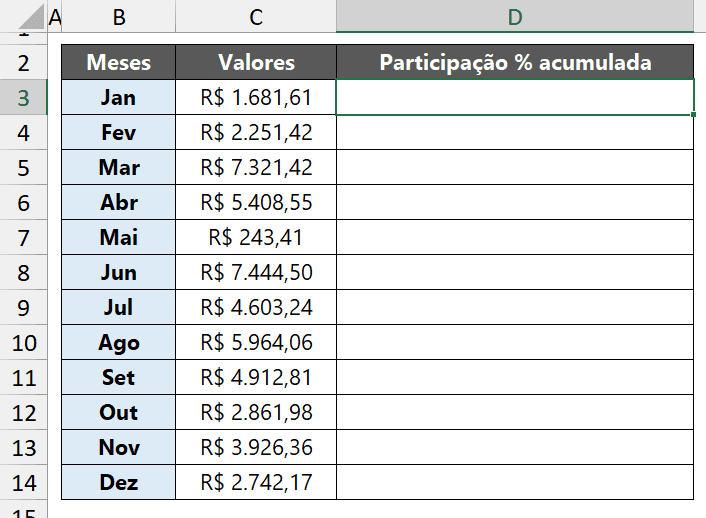The image size is (706, 518).
Task: Click the Participação % acumulada header cell
Action: (x=515, y=63)
